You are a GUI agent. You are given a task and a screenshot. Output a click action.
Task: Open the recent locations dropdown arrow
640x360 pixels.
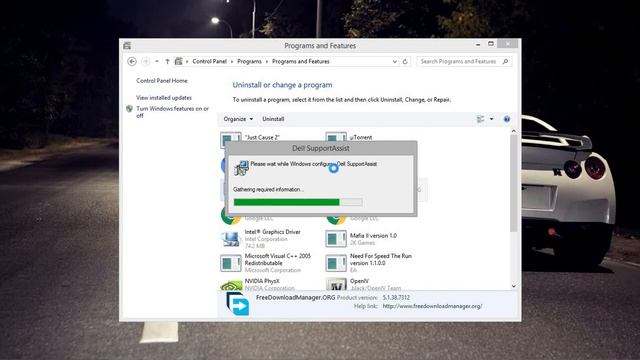point(157,62)
